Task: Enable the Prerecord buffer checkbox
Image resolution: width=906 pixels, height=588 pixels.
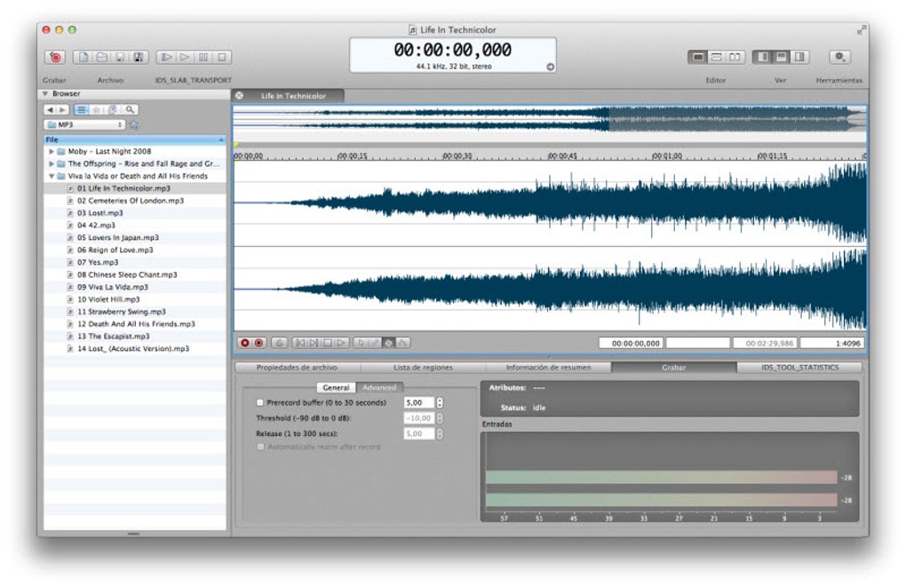Action: 260,403
